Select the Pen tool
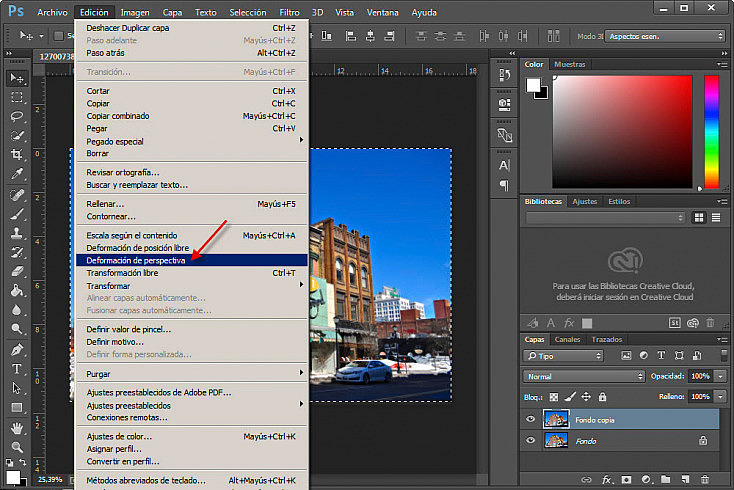 point(17,350)
